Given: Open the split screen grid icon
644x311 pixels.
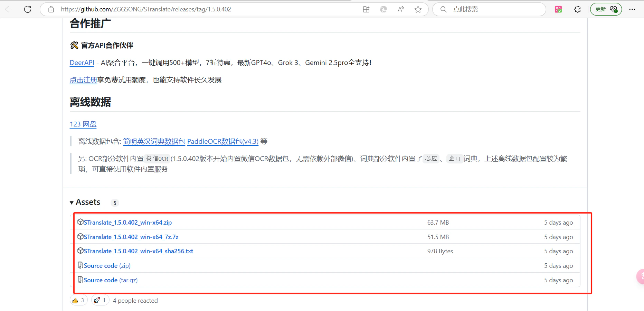Looking at the screenshot, I should 366,9.
